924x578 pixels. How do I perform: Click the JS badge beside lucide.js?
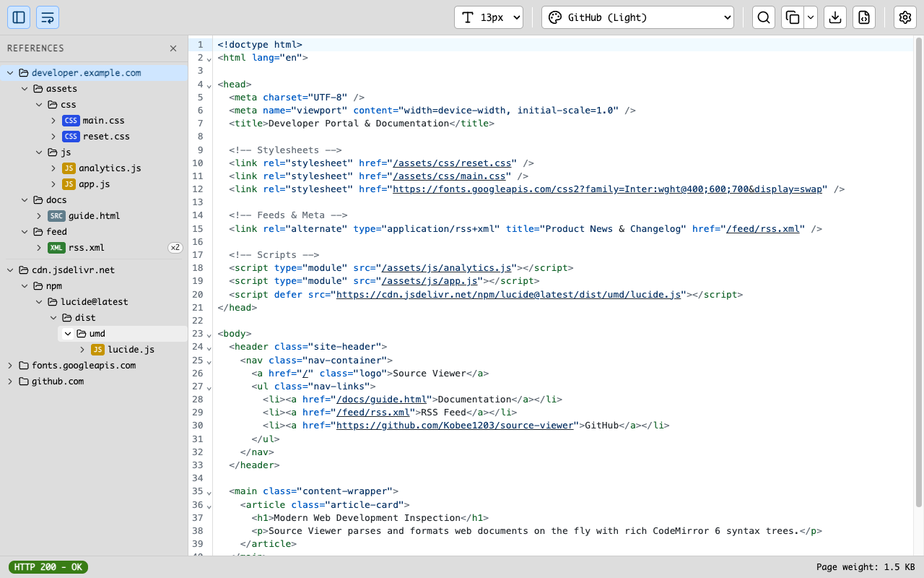(97, 350)
